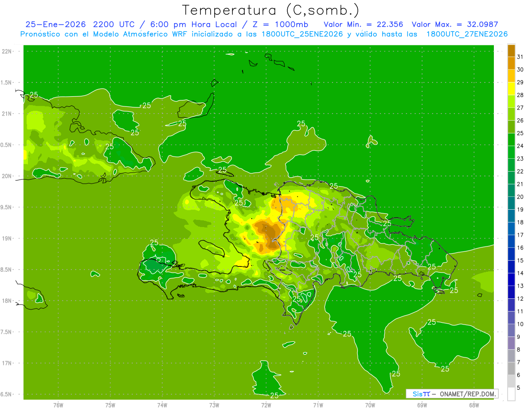The image size is (532, 411).
Task: Click the gray legend swatch between 6 and 7
Action: click(x=511, y=369)
